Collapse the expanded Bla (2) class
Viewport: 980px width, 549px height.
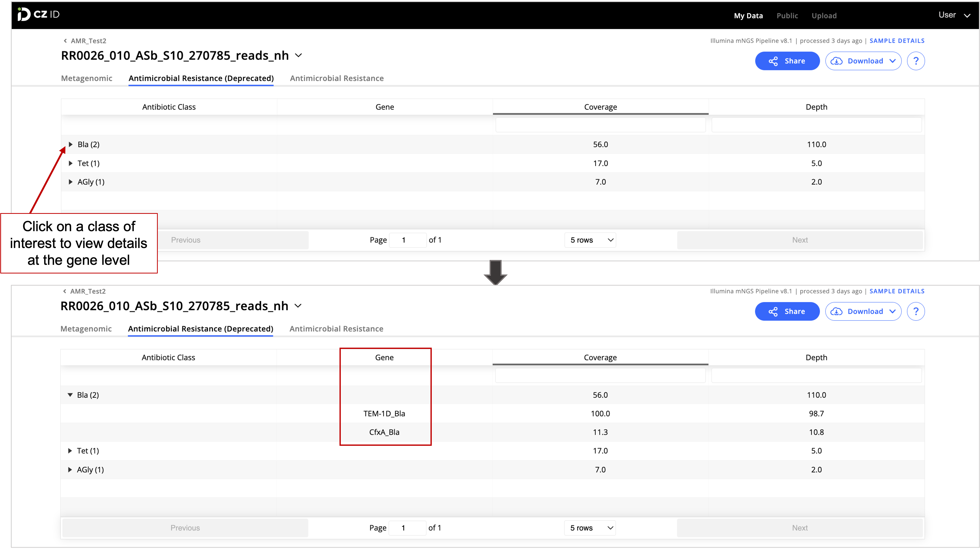[x=70, y=395]
